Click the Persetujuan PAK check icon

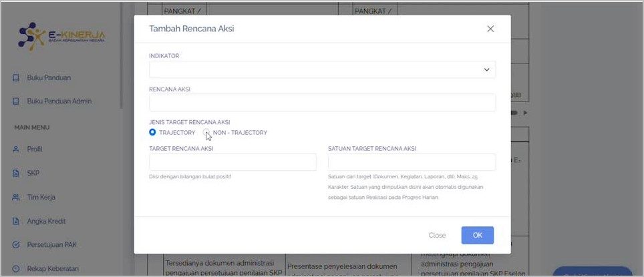16,245
